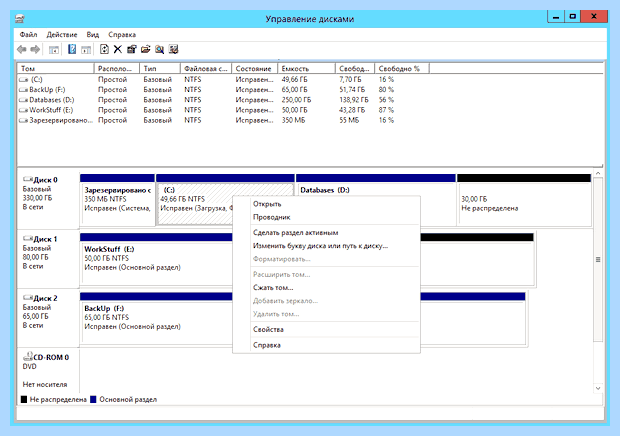Sort by the Состояние column header
Screen dimensions: 620x436
pyautogui.click(x=255, y=68)
